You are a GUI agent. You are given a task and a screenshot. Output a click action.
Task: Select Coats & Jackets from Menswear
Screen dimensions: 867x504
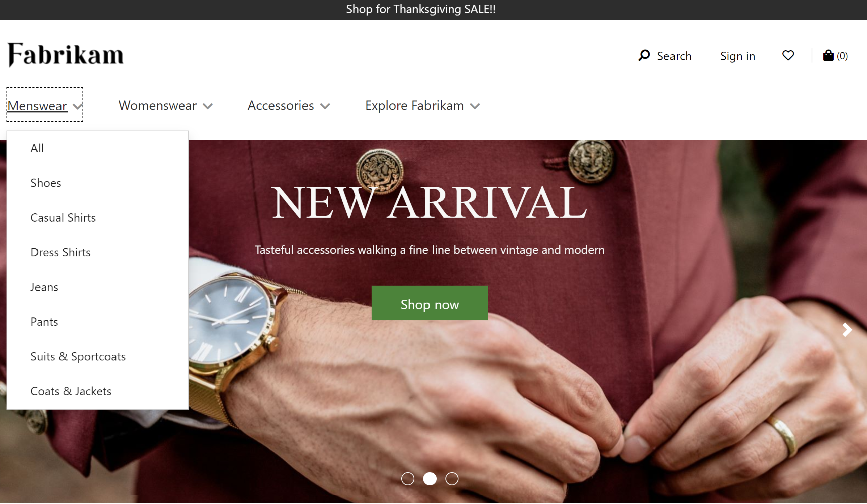click(x=70, y=390)
